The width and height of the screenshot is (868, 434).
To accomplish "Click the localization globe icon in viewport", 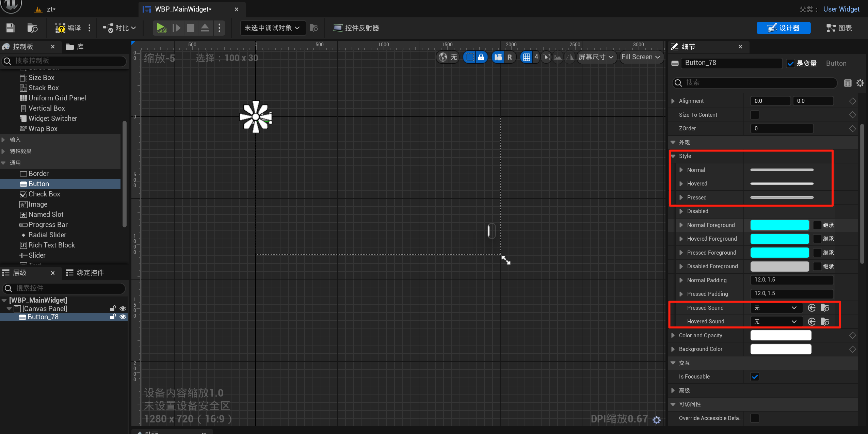I will click(x=443, y=57).
